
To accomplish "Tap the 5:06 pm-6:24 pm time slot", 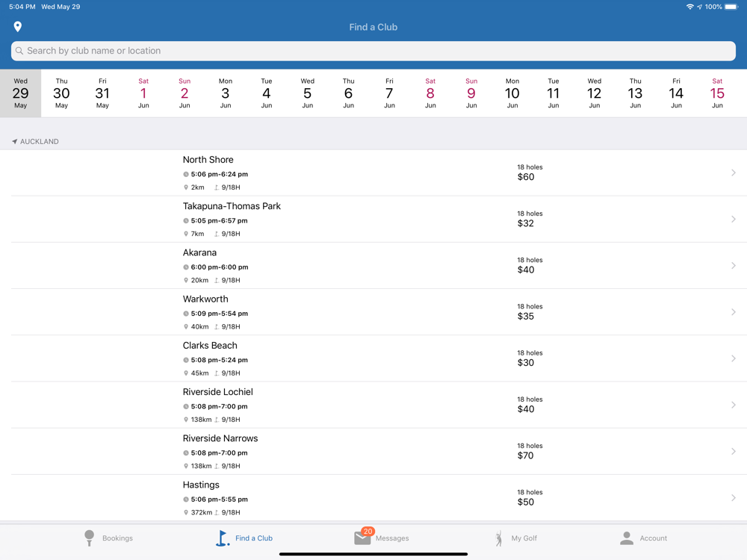I will [219, 174].
